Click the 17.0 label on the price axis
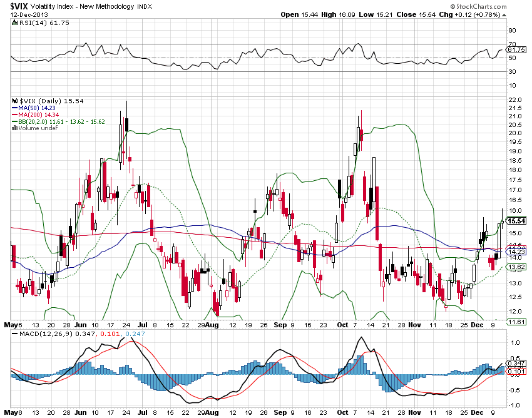This screenshot has height=418, width=532. pyautogui.click(x=515, y=190)
